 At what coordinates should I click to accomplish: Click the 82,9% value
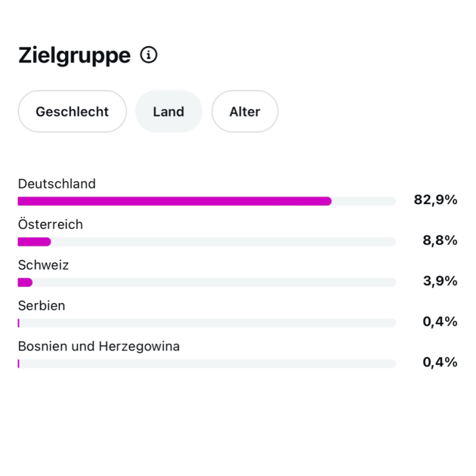(x=435, y=200)
